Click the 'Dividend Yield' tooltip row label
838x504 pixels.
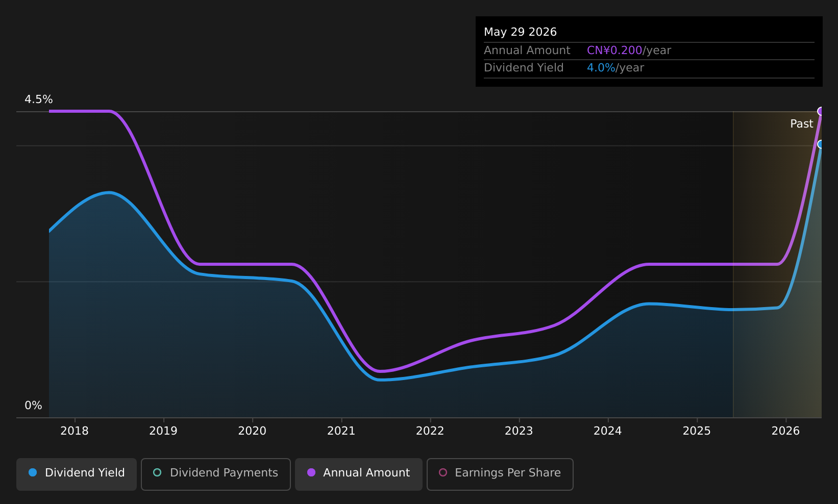pos(524,68)
